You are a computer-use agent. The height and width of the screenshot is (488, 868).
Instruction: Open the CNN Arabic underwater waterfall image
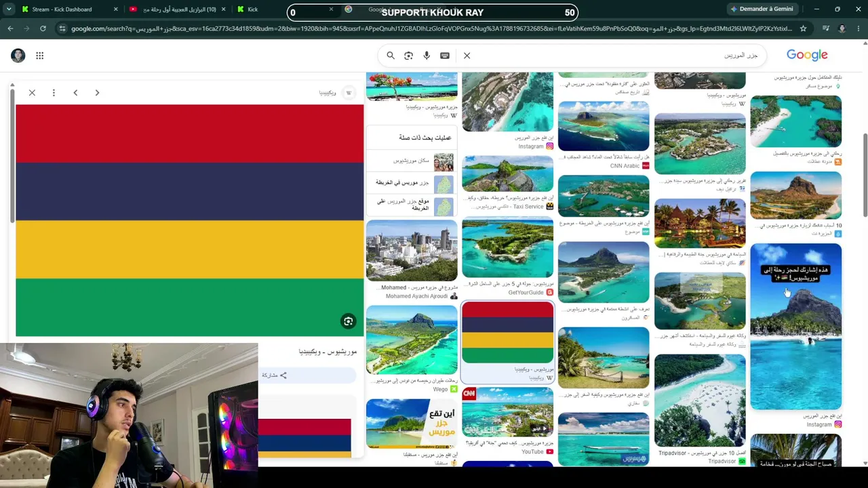click(604, 126)
